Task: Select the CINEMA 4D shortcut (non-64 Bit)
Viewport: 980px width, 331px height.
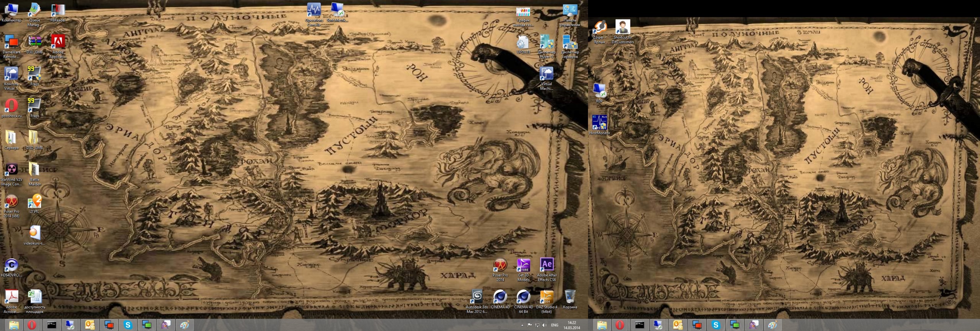Action: point(500,299)
